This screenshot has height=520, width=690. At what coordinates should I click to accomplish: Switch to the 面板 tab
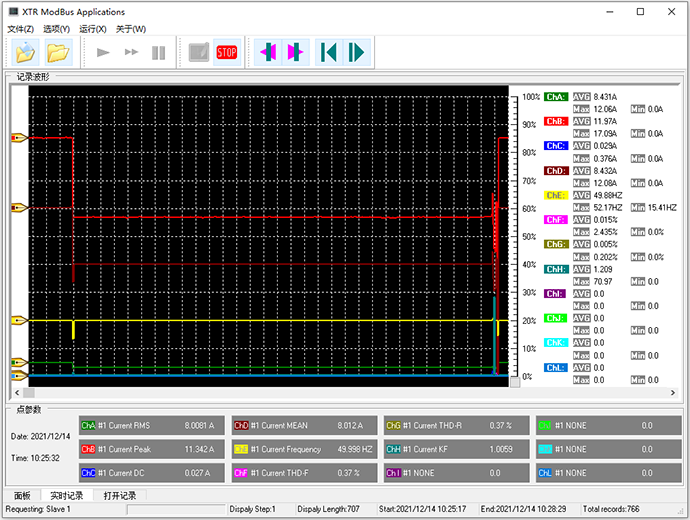click(x=22, y=495)
